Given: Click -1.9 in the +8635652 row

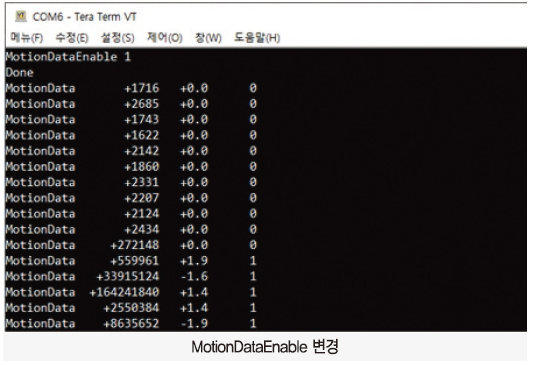Looking at the screenshot, I should 194,324.
